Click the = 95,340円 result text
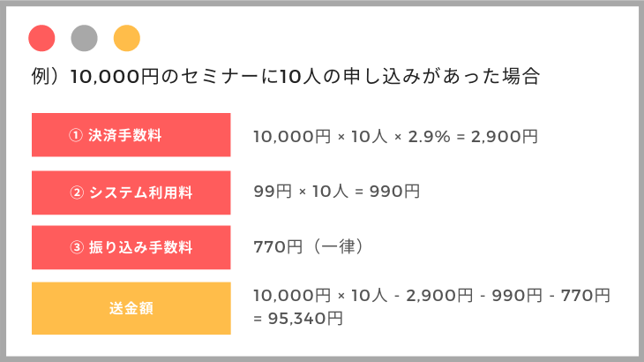 [298, 318]
